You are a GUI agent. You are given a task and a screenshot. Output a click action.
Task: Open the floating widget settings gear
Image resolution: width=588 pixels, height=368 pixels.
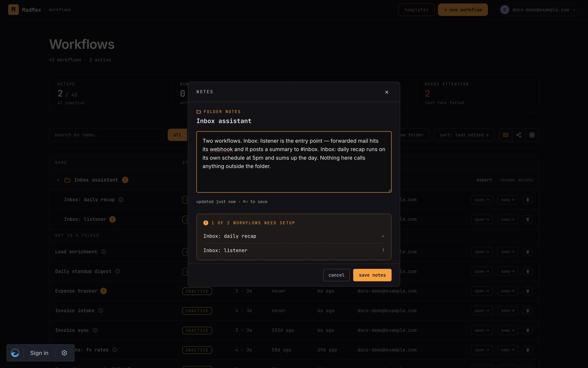pos(64,353)
